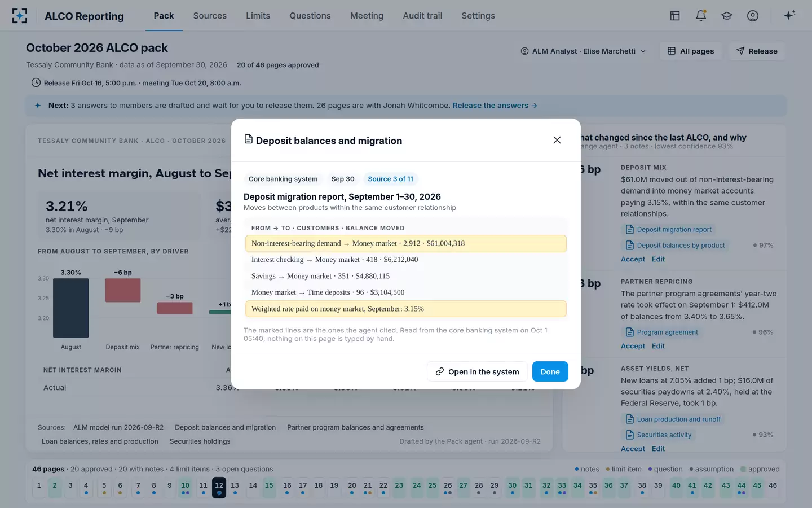Accept the Asset yields note
This screenshot has width=812, height=508.
tap(633, 449)
